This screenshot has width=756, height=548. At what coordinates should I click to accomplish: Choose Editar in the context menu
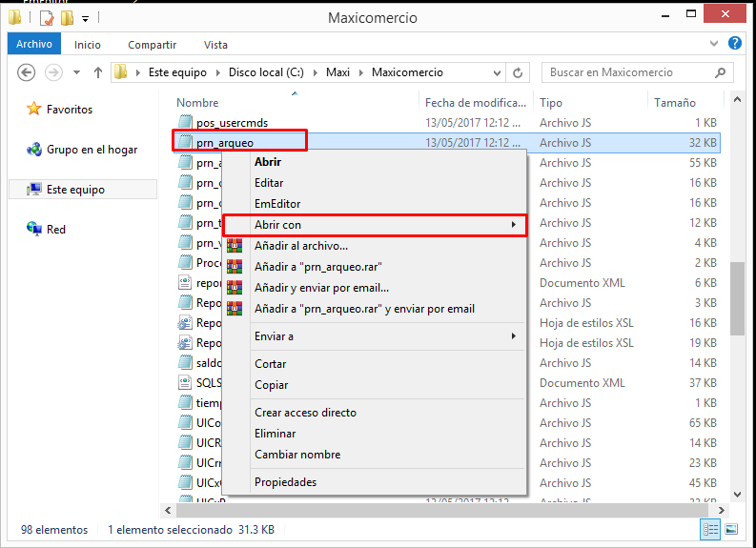pyautogui.click(x=269, y=183)
